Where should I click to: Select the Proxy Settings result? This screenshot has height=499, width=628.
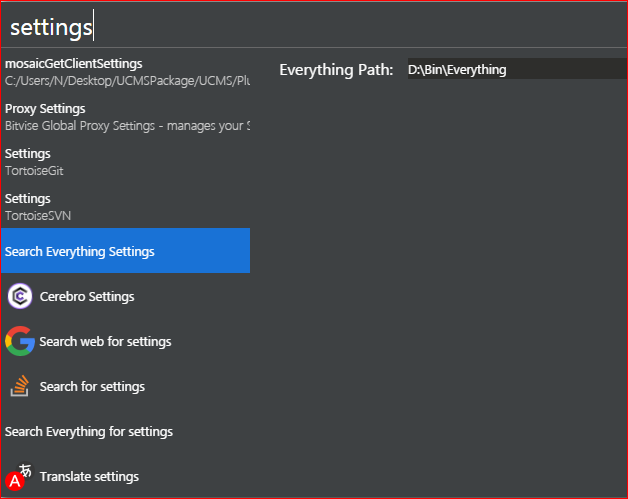125,117
